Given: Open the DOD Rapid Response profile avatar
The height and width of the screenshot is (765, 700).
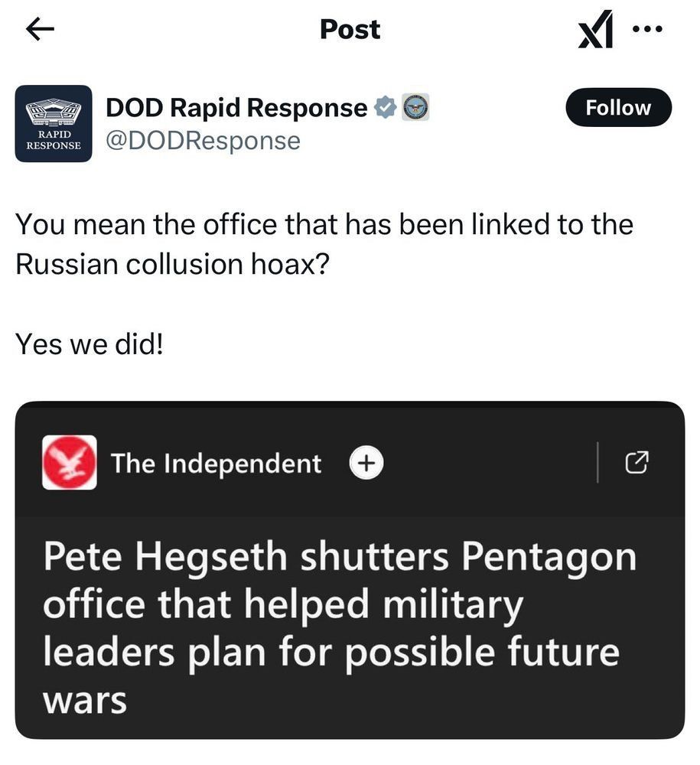Looking at the screenshot, I should (54, 123).
